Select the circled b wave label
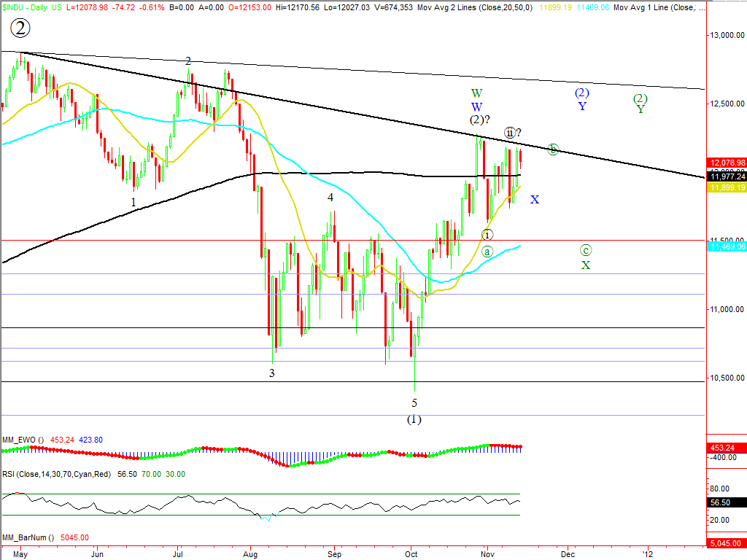Viewport: 747px width, 560px height. pos(554,149)
